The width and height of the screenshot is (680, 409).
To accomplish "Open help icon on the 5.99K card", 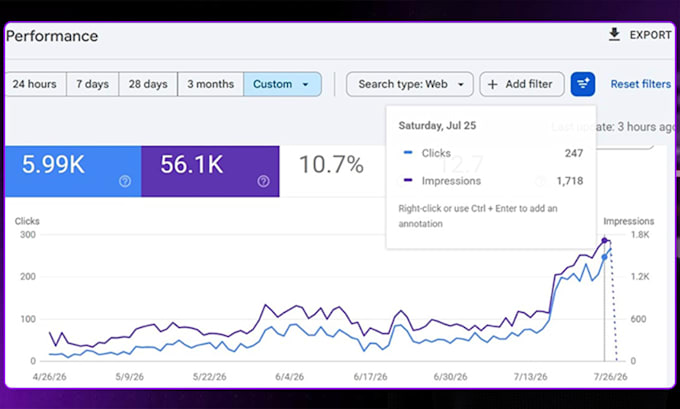I will coord(125,181).
